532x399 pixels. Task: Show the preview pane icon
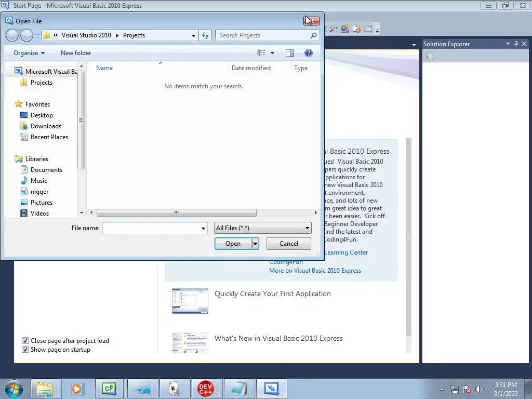click(x=290, y=53)
